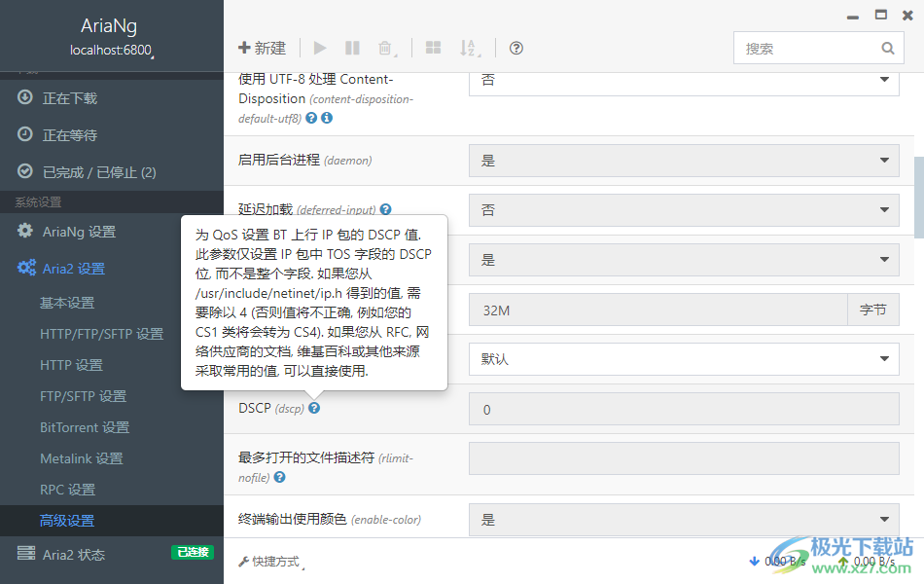Open help with the question mark toolbar icon

[x=516, y=48]
